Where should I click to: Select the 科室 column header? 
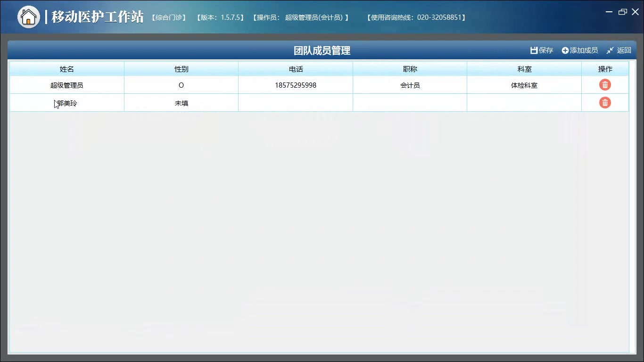click(x=524, y=69)
